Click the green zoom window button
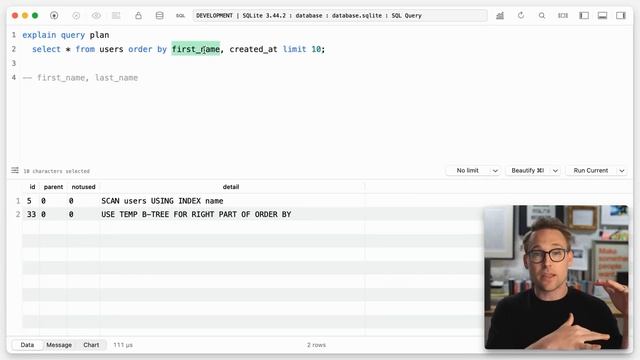The width and height of the screenshot is (640, 360). tap(35, 16)
